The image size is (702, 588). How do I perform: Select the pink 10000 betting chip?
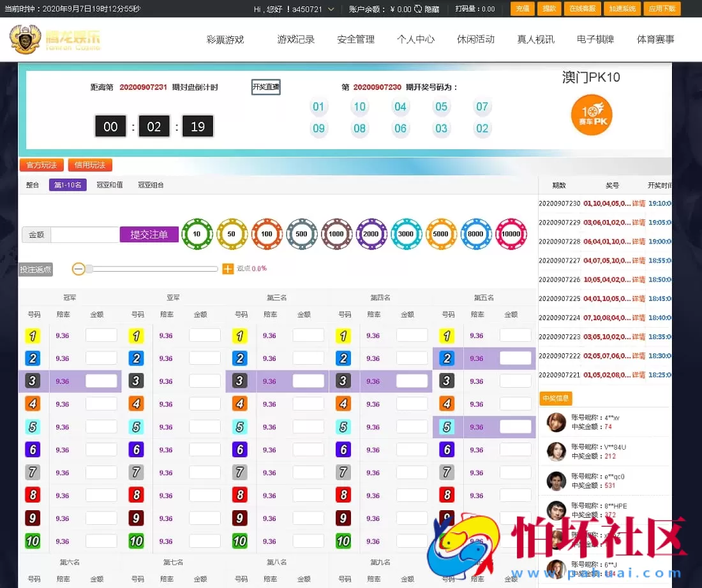click(511, 234)
